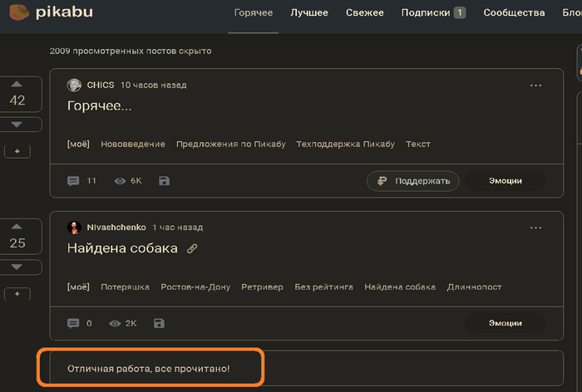The width and height of the screenshot is (582, 392).
Task: Click Эмоции on the CHICS post
Action: pyautogui.click(x=506, y=181)
